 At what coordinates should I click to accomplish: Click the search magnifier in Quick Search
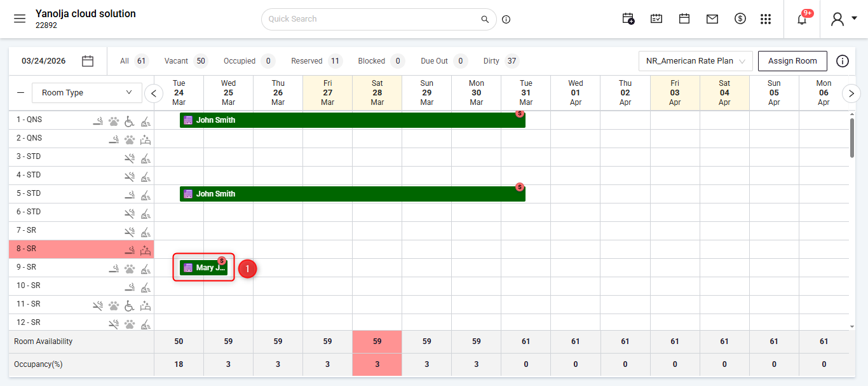tap(485, 19)
